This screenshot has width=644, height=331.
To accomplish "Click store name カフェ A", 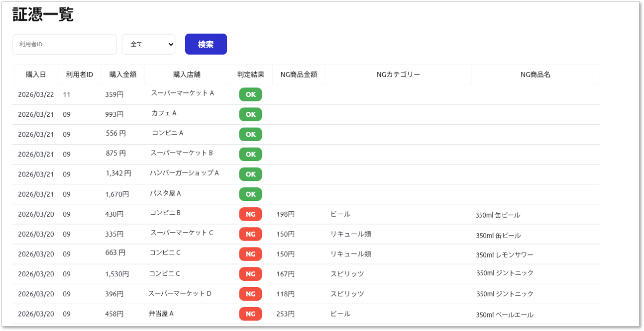I will (164, 113).
